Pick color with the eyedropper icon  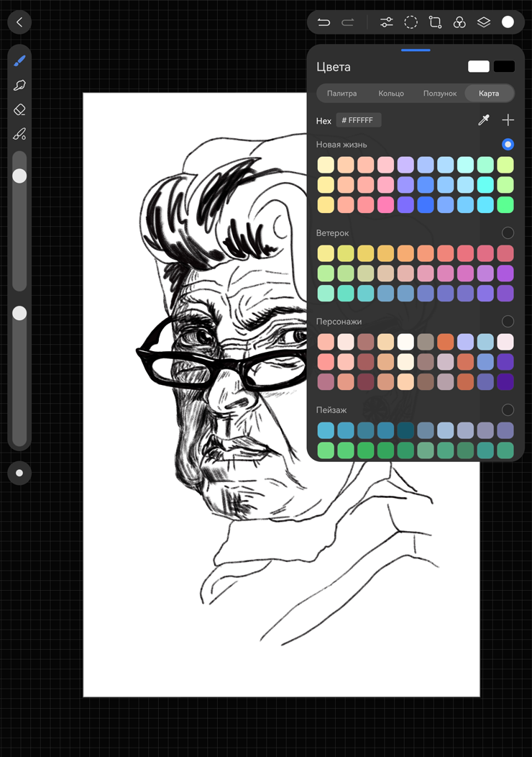click(x=484, y=120)
